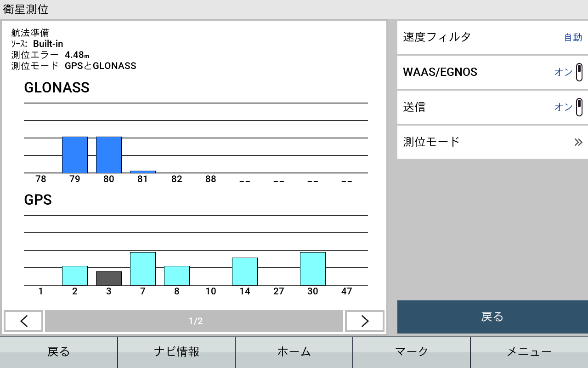Screen dimensions: 588x368
Task: Click GPS satellite 14 signal bar
Action: 245,271
